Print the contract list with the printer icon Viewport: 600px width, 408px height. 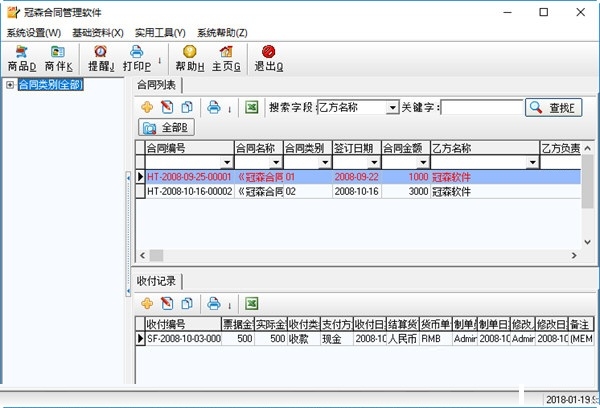[x=214, y=107]
